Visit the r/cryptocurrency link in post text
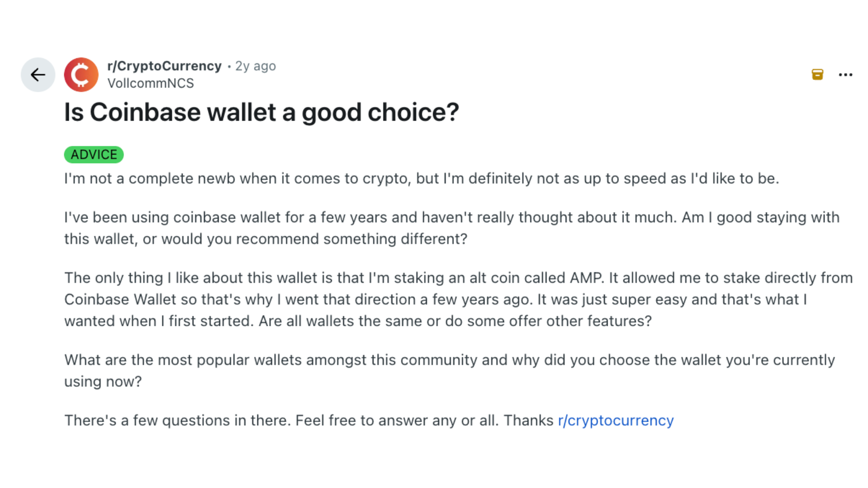This screenshot has width=868, height=488. (615, 420)
